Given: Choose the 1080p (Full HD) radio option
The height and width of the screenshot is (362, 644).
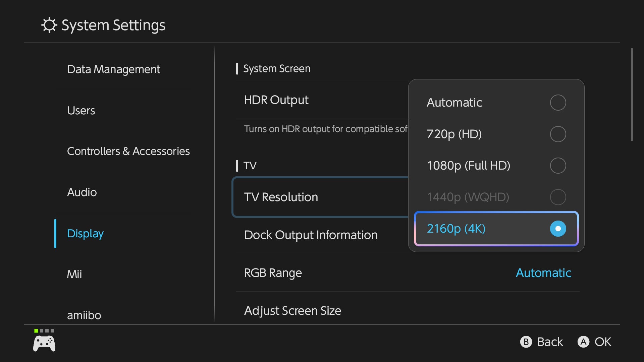Looking at the screenshot, I should (558, 166).
